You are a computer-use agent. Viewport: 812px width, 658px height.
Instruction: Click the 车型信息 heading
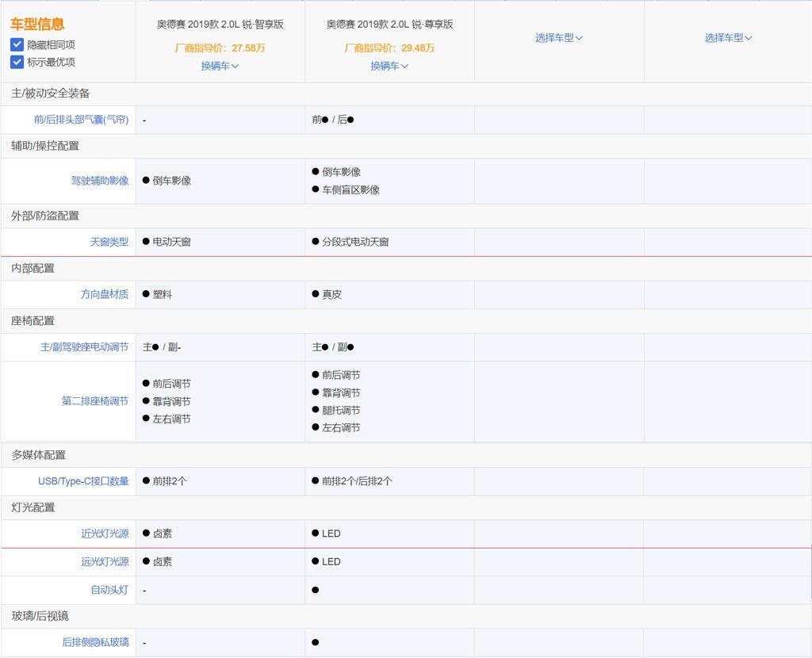pos(37,24)
